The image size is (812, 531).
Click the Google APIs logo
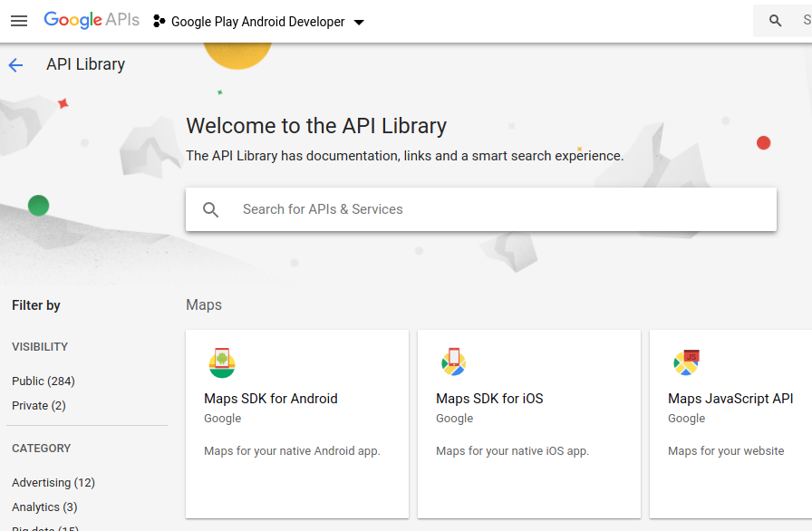91,20
